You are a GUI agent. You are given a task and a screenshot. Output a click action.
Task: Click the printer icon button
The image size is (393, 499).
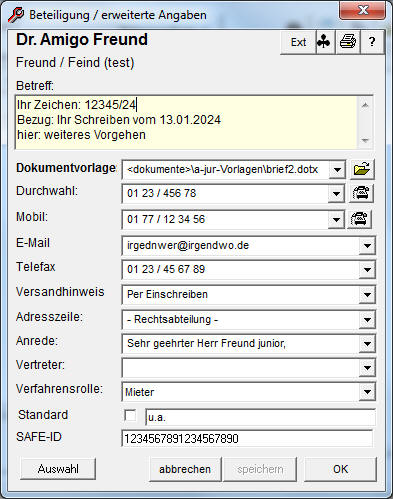[x=348, y=42]
